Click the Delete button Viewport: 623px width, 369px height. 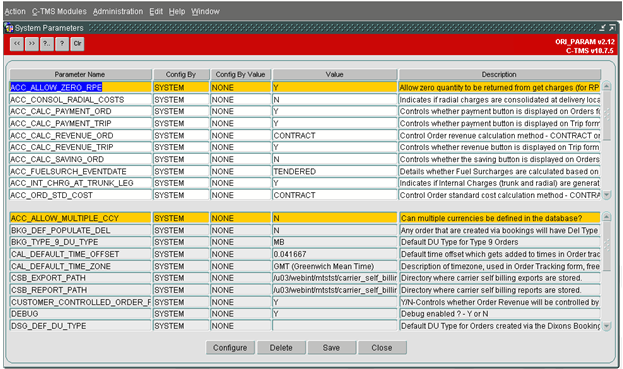[281, 348]
